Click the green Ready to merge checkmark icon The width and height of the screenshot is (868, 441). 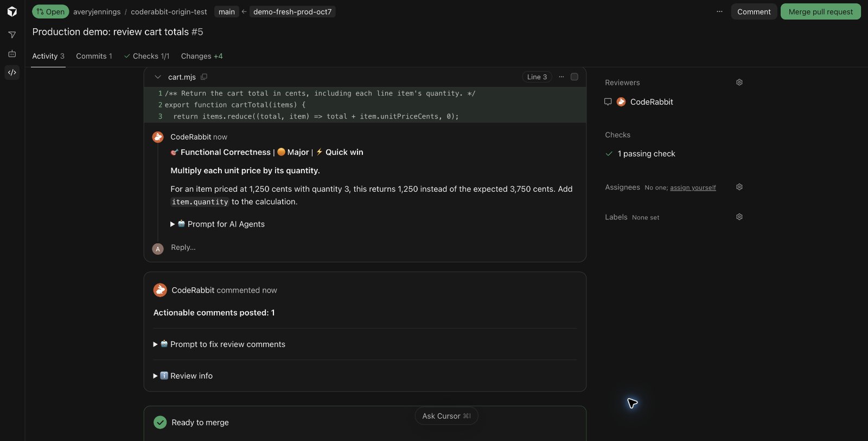tap(160, 422)
